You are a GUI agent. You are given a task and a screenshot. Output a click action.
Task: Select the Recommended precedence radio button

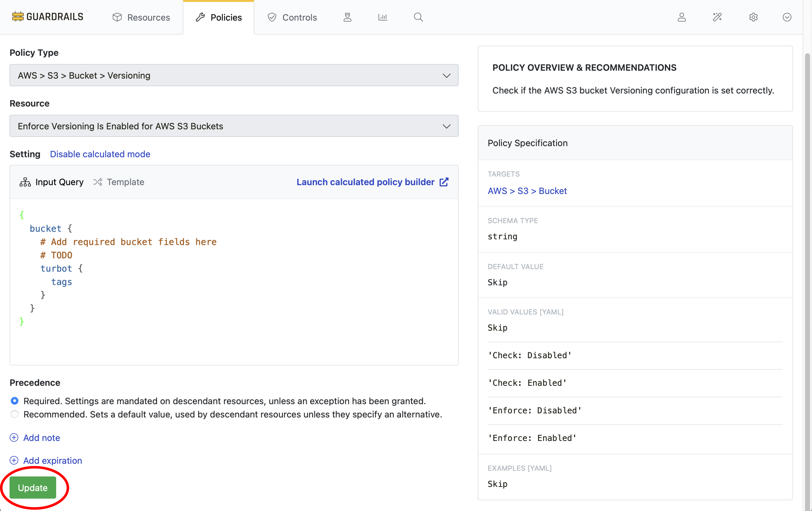[x=14, y=414]
